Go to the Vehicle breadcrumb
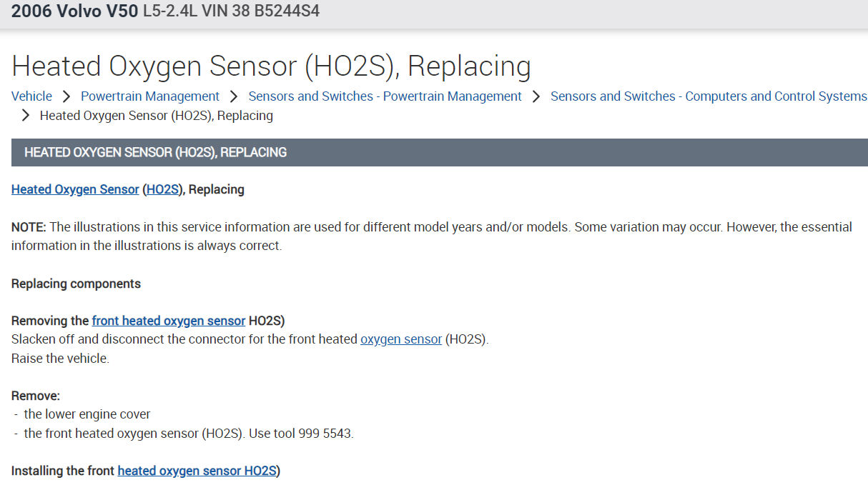This screenshot has width=868, height=490. click(31, 96)
